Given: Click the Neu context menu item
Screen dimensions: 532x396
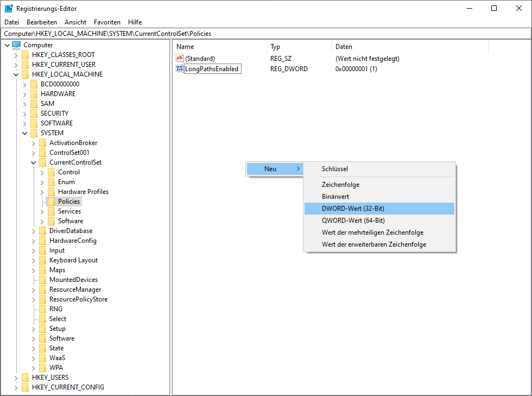Looking at the screenshot, I should 275,169.
